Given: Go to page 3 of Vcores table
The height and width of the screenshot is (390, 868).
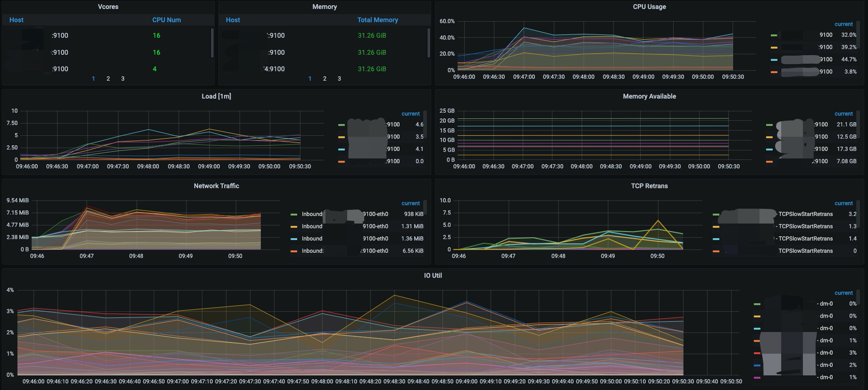Looking at the screenshot, I should click(x=123, y=79).
